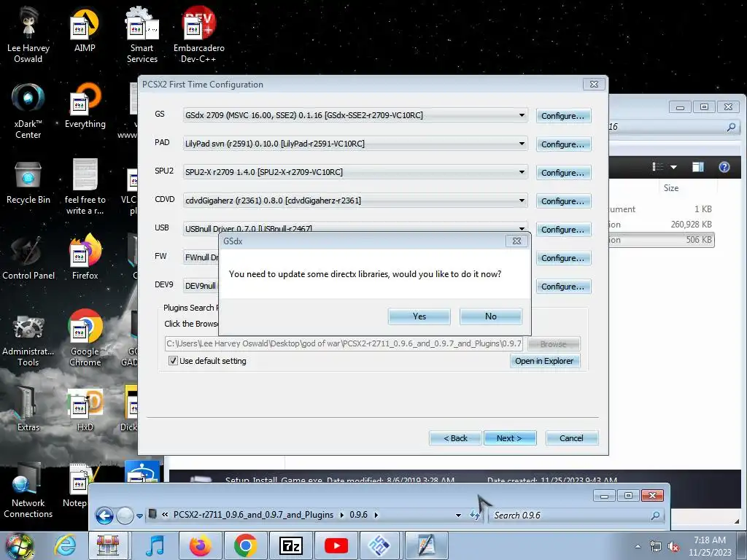The width and height of the screenshot is (747, 560).
Task: Open the Smart Services desktop shortcut
Action: [142, 34]
